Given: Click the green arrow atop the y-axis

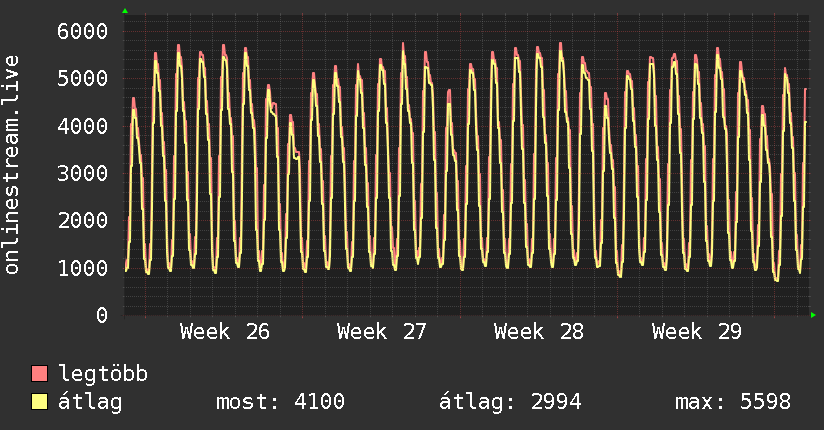Looking at the screenshot, I should [125, 11].
